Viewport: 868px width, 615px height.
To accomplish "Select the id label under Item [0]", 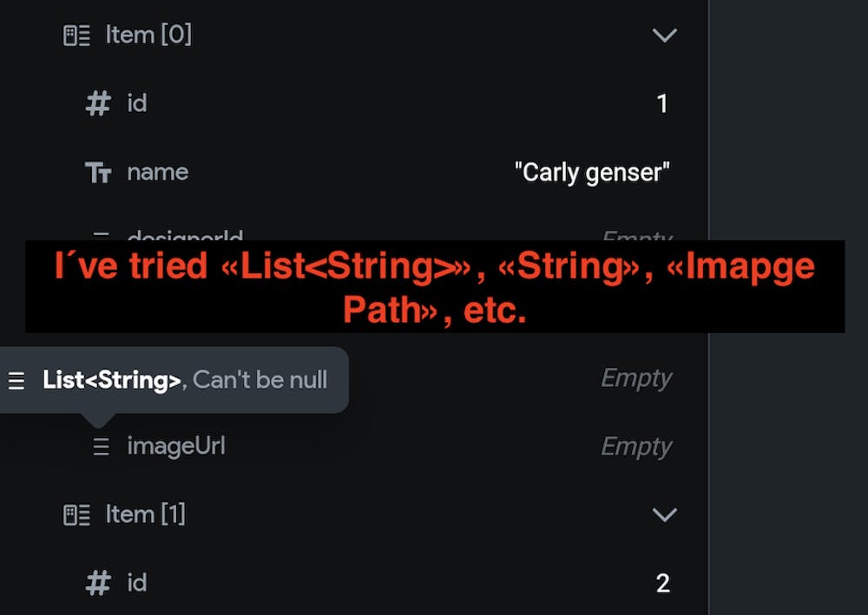I will click(137, 104).
